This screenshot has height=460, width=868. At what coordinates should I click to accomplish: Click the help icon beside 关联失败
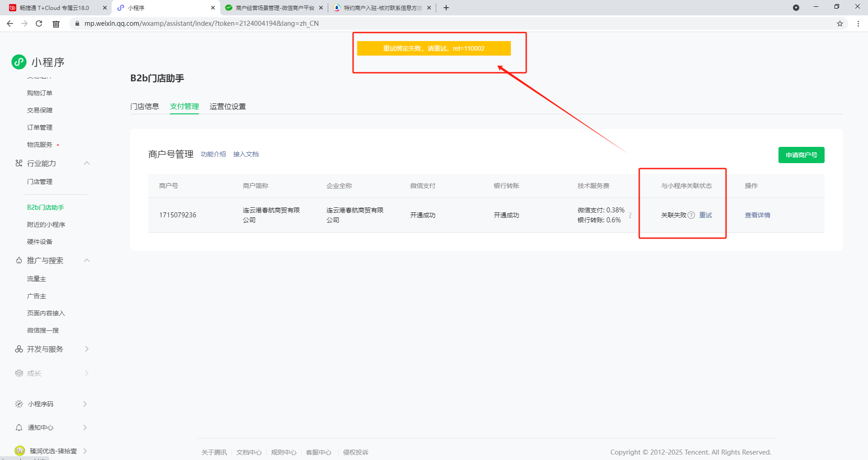(691, 215)
